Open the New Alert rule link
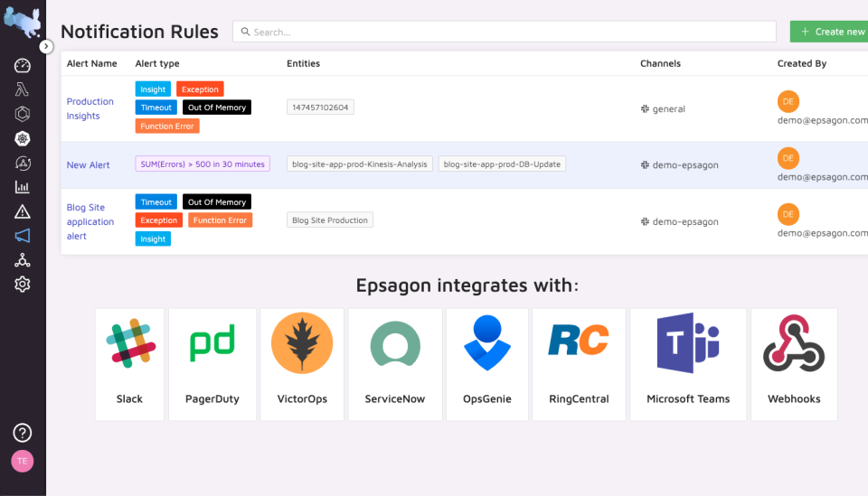The image size is (868, 496). [x=89, y=165]
